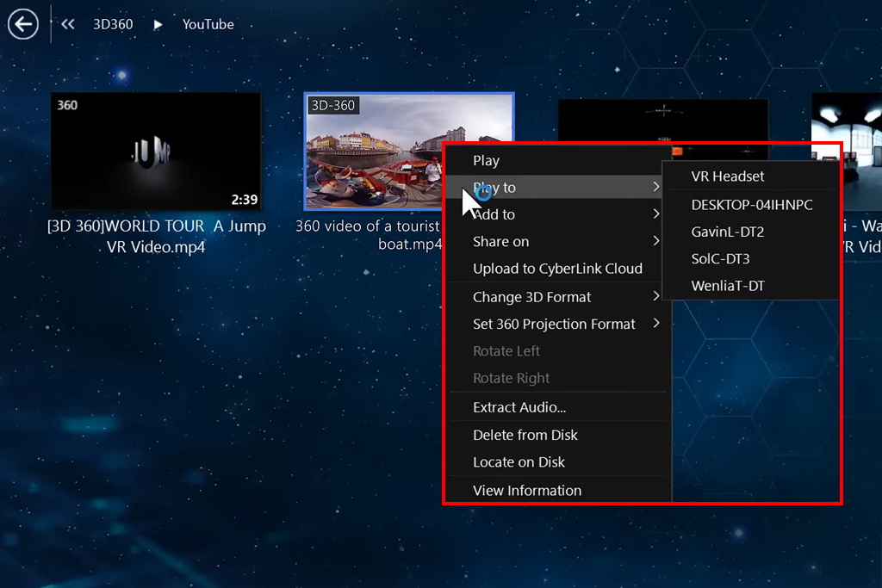Click the 360 badge on Jump video

tap(67, 105)
